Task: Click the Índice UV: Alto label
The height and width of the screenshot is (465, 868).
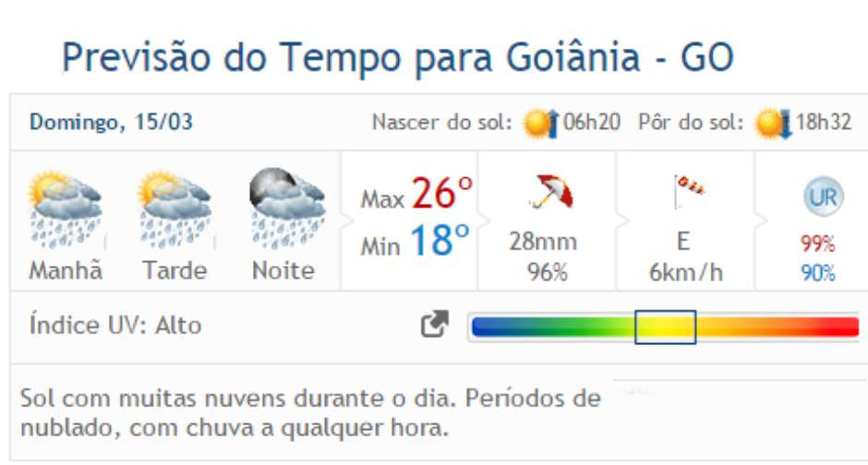Action: click(x=115, y=326)
